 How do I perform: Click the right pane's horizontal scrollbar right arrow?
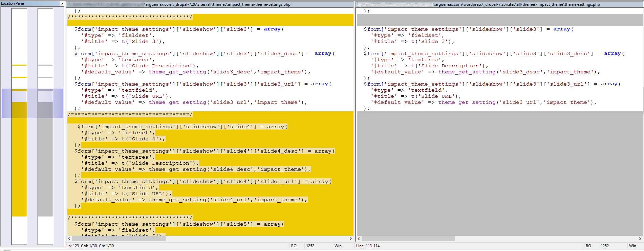(x=640, y=238)
